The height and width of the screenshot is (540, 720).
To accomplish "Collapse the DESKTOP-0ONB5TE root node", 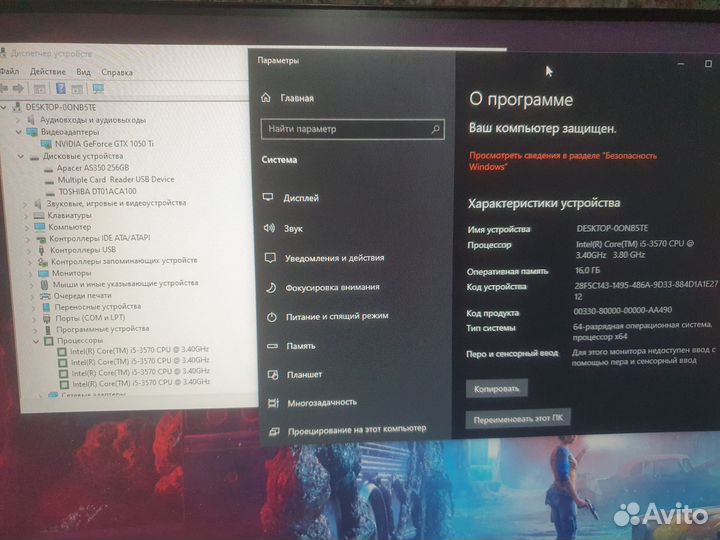I will 4,107.
